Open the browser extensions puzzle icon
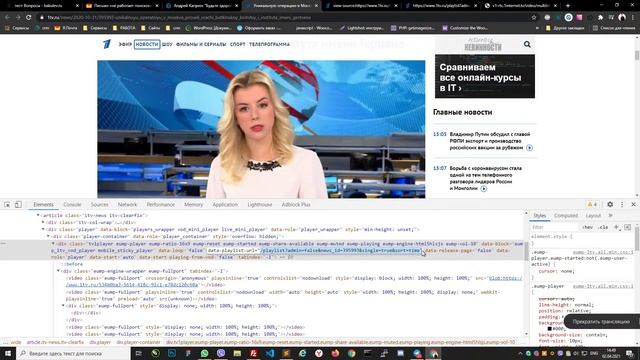 pyautogui.click(x=600, y=18)
